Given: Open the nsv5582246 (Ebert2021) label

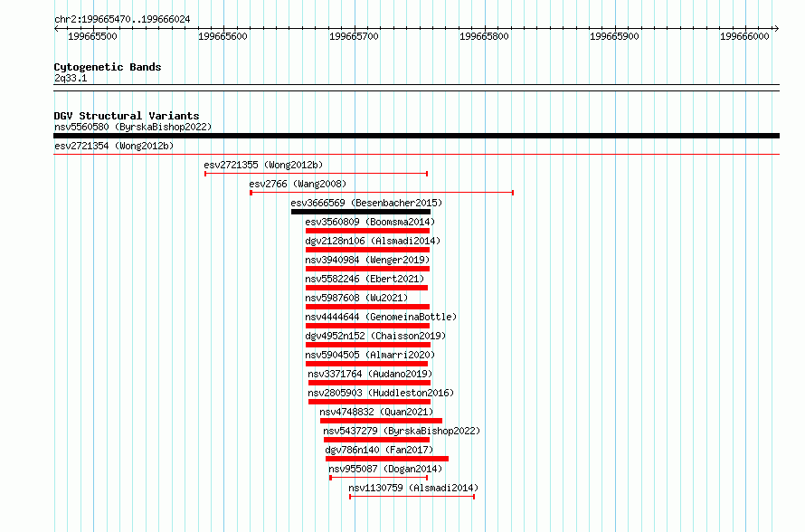Looking at the screenshot, I should coord(365,279).
